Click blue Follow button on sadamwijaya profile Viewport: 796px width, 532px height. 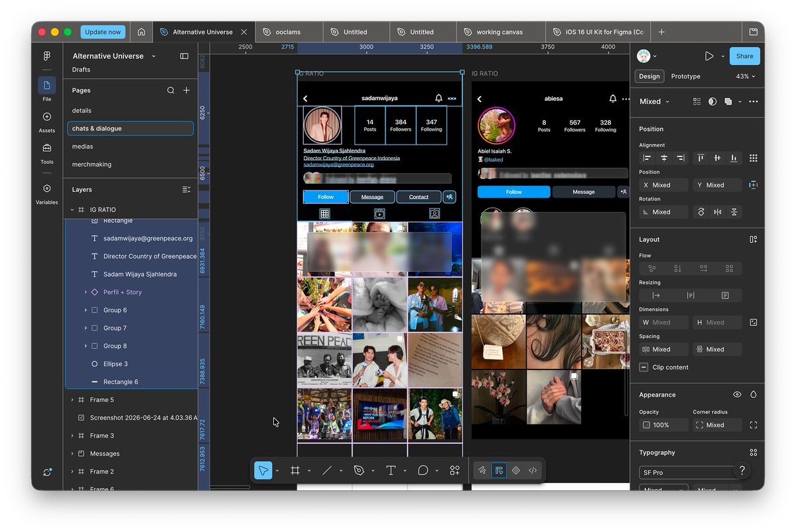[326, 197]
